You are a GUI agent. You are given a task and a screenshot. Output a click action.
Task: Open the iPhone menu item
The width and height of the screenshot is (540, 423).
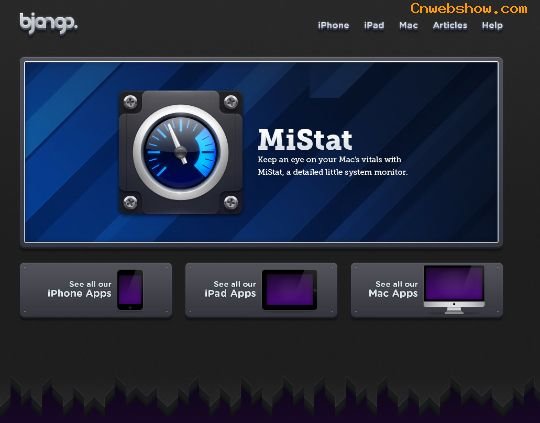[x=333, y=25]
